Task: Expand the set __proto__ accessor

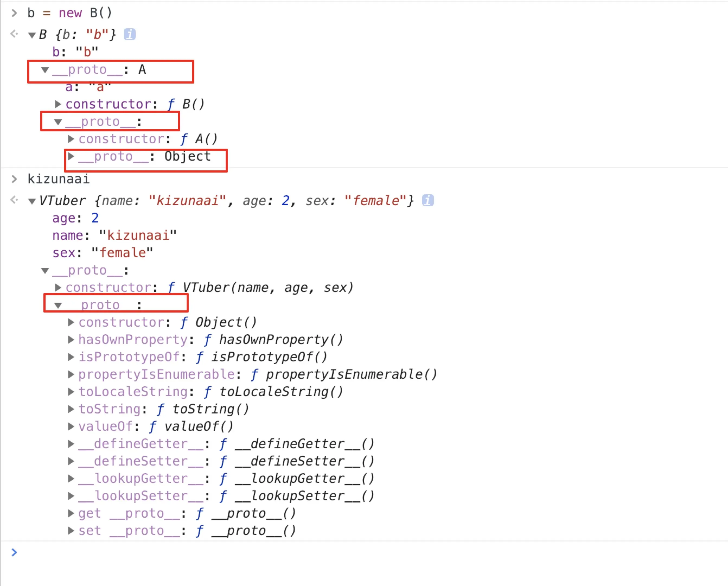Action: 71,531
